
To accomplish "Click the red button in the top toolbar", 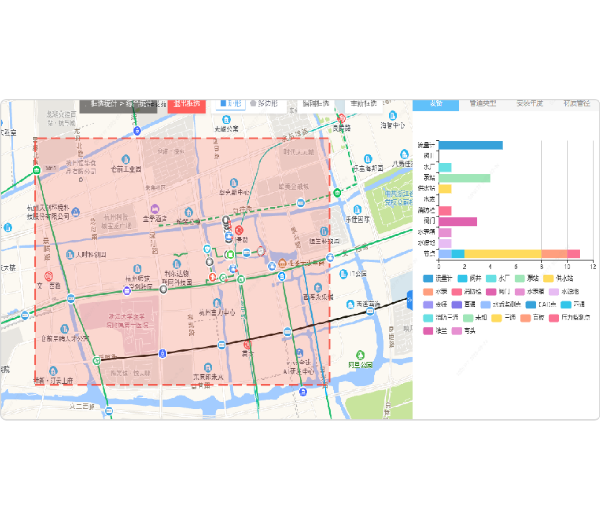I will [x=187, y=104].
